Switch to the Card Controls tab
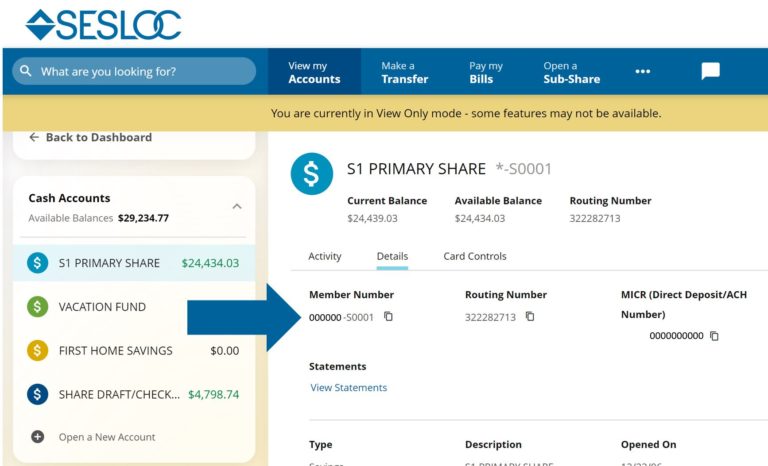 [475, 256]
